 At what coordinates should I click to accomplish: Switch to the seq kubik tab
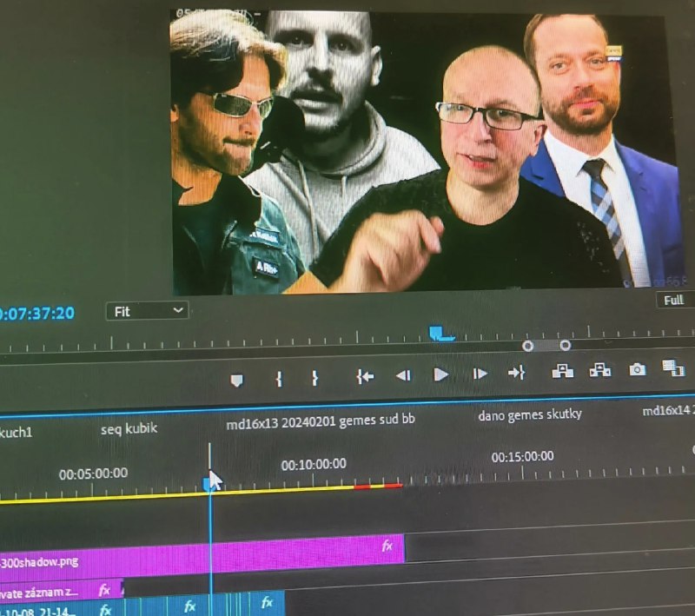[129, 429]
